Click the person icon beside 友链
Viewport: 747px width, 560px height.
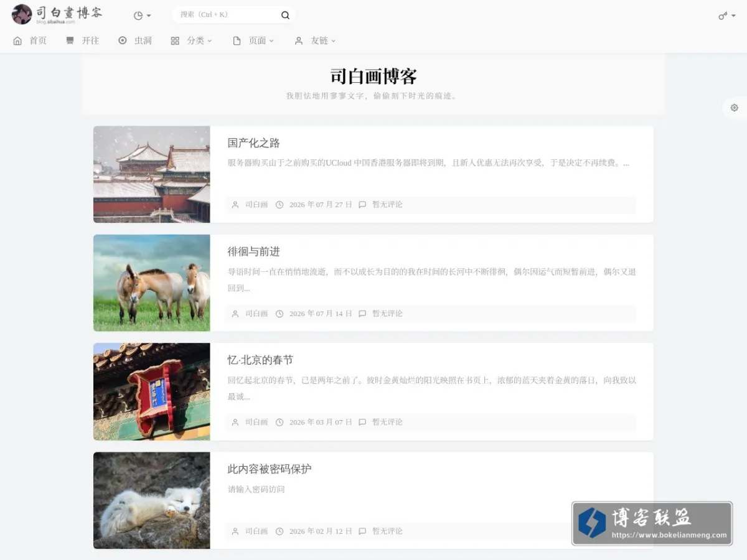(299, 40)
